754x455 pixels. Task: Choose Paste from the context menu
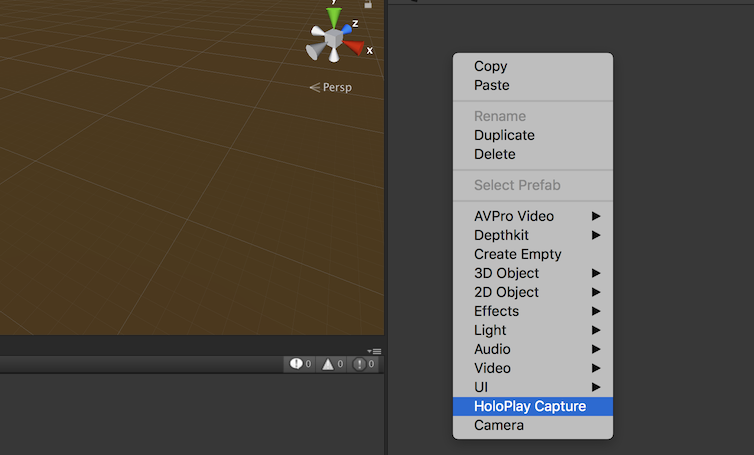pos(533,85)
